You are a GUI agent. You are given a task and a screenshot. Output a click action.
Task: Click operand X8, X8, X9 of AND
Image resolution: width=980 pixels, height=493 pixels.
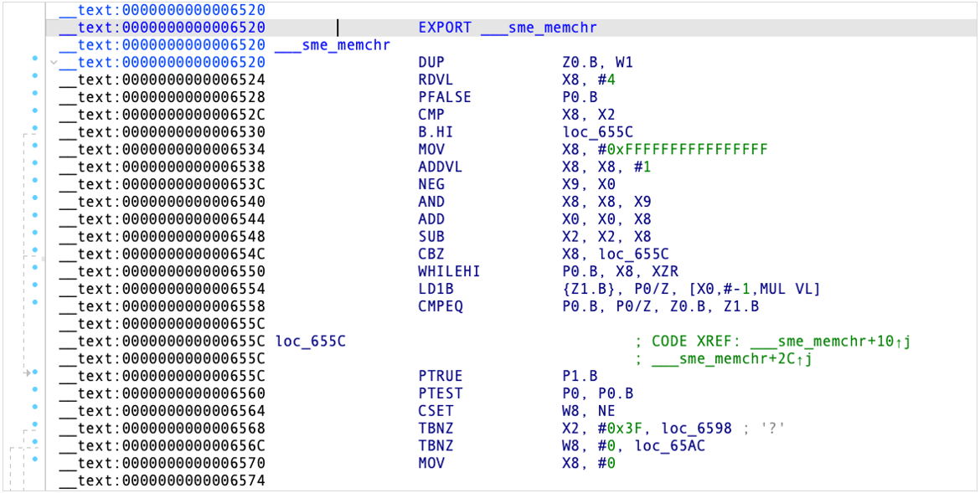pos(607,202)
